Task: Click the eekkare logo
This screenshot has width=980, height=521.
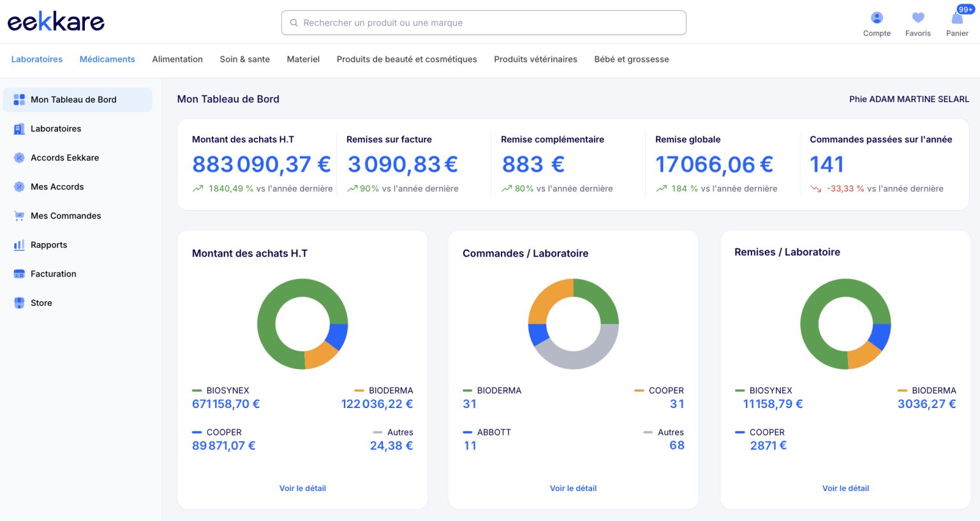Action: [56, 22]
